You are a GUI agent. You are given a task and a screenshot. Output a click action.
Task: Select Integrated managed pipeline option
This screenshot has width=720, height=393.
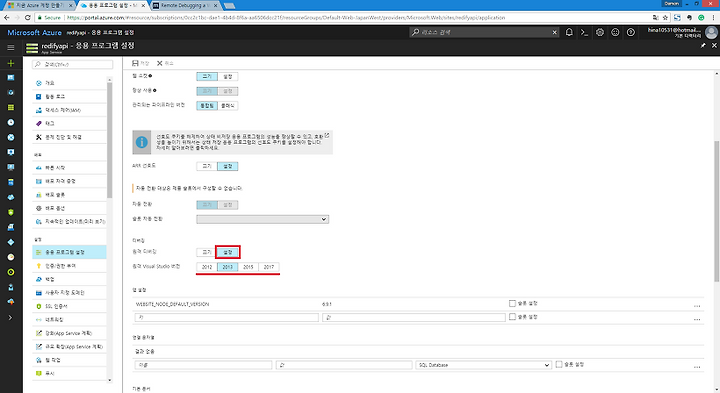coord(207,106)
